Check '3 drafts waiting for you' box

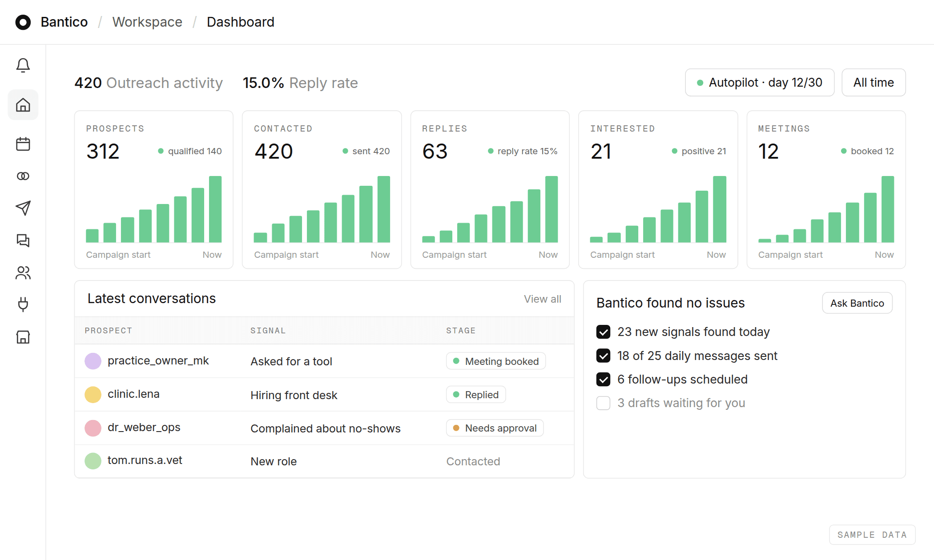pyautogui.click(x=603, y=403)
